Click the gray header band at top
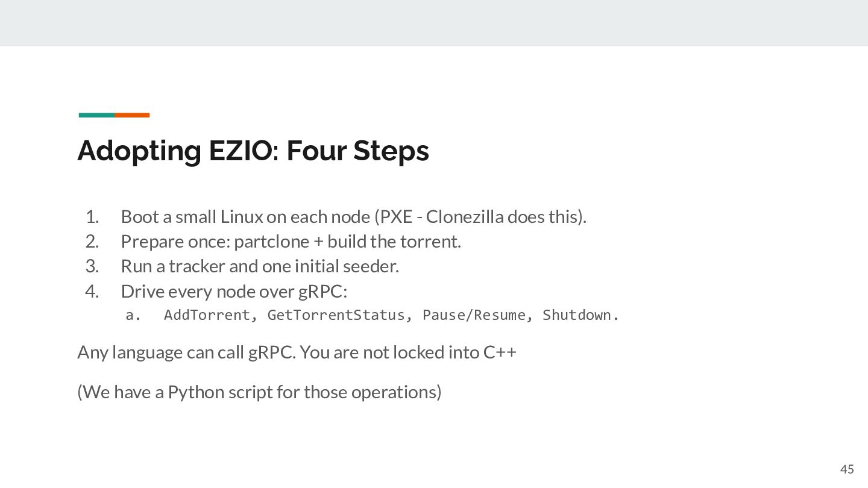The image size is (868, 488). tap(434, 23)
